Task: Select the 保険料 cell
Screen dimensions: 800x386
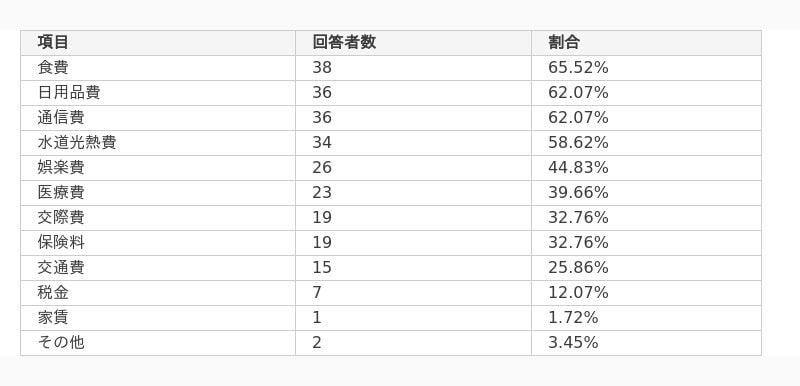Action: [x=158, y=243]
